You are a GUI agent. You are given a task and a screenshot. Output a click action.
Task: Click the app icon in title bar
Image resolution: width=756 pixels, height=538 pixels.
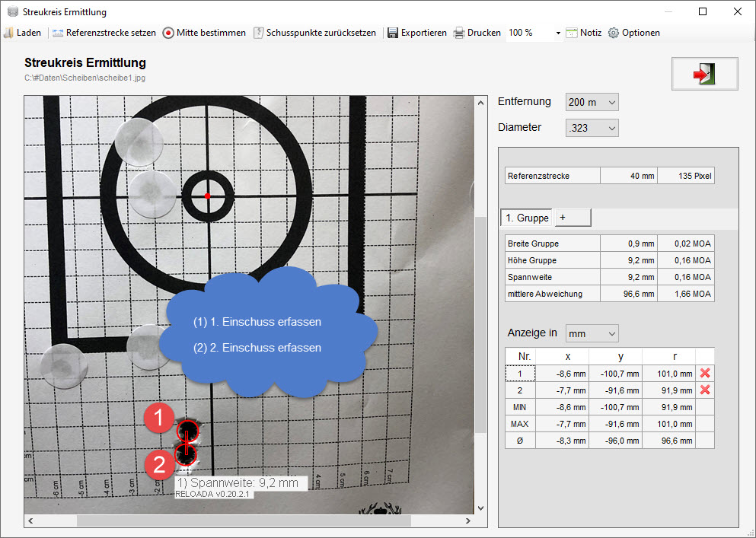12,11
